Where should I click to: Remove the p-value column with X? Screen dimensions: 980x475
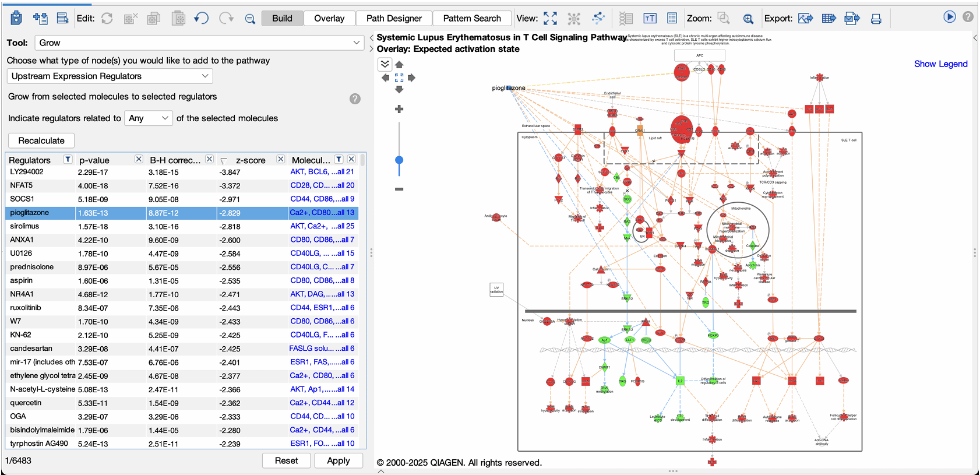(x=139, y=159)
